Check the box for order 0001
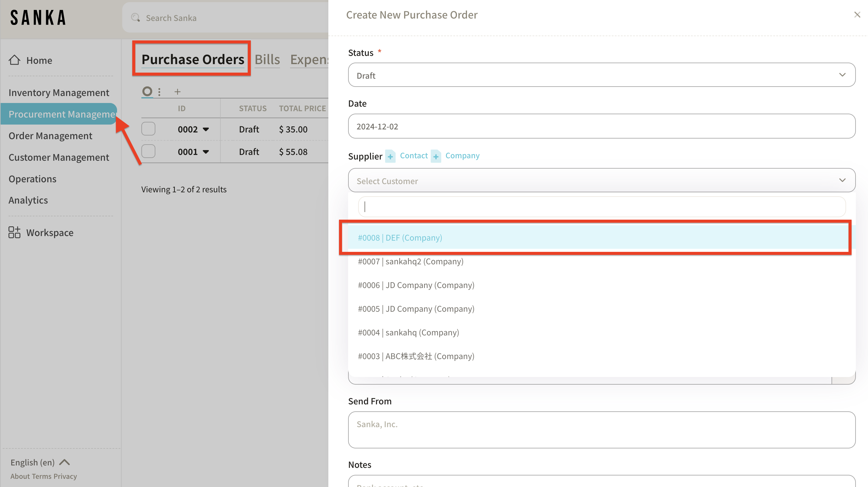The width and height of the screenshot is (868, 487). [148, 152]
